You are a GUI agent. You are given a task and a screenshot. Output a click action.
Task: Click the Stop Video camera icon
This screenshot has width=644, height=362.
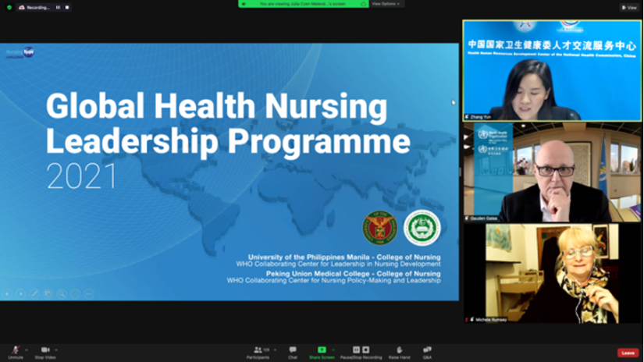click(x=45, y=350)
